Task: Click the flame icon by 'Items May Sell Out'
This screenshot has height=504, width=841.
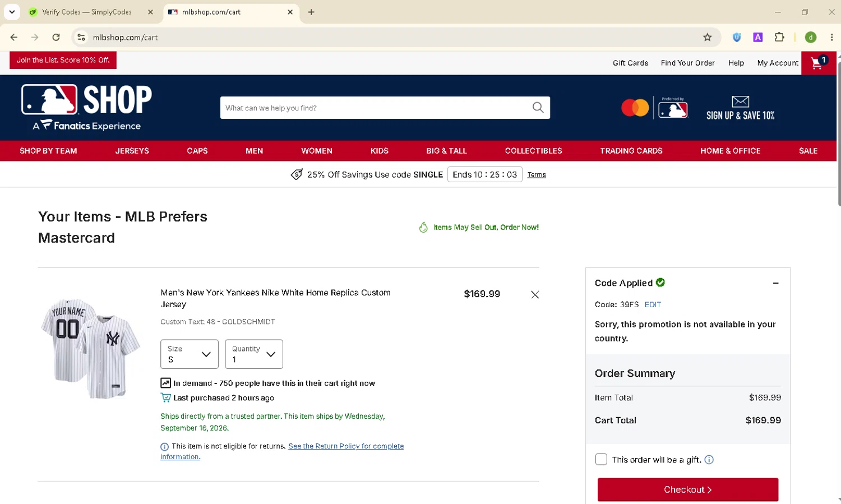Action: (423, 227)
